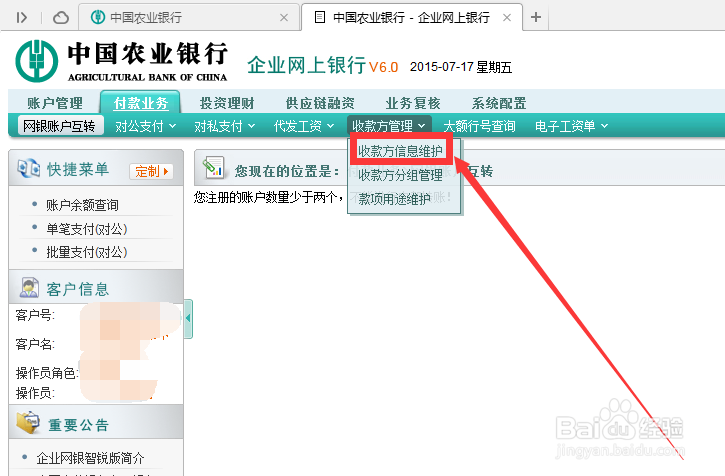Choose 收款方信息维护 from dropdown
Viewport: 725px width, 476px height.
[x=400, y=151]
